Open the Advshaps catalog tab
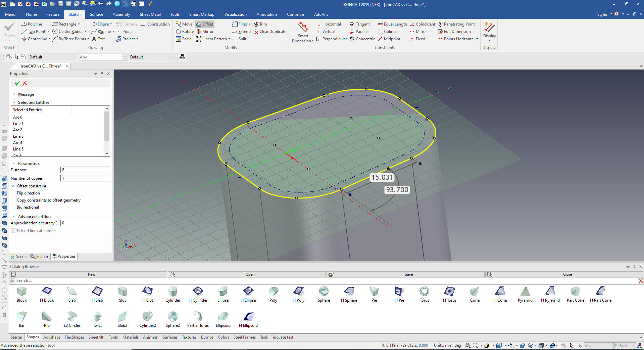644x350 pixels. point(52,337)
